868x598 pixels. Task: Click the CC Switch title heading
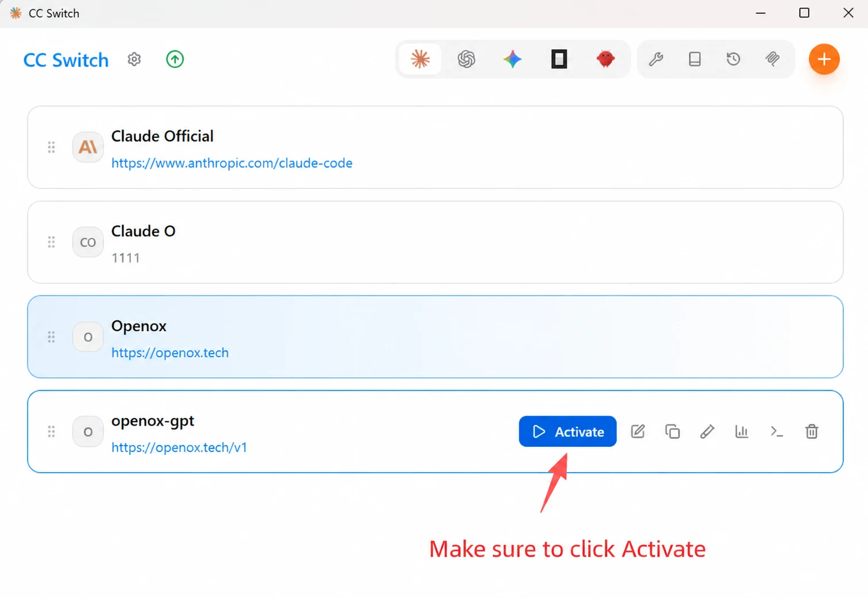click(x=66, y=60)
